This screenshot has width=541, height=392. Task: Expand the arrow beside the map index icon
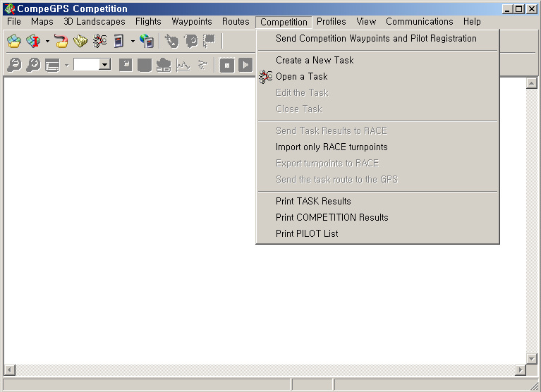coord(47,42)
